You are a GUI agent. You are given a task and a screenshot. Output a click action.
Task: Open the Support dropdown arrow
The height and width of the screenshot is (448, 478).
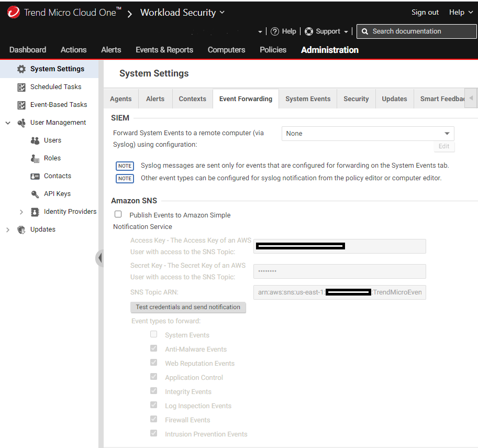coord(346,32)
